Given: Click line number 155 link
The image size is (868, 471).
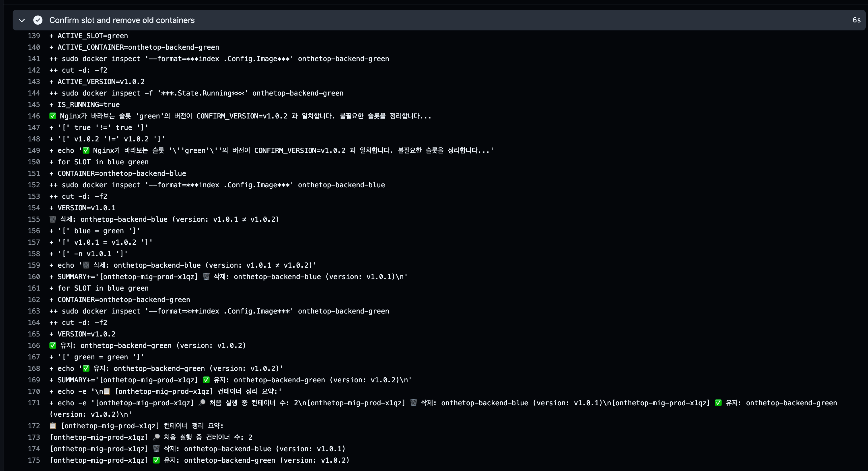Looking at the screenshot, I should click(34, 219).
